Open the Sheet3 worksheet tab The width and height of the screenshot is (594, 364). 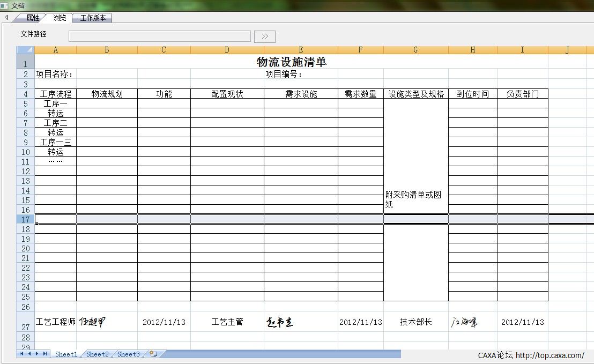[129, 354]
